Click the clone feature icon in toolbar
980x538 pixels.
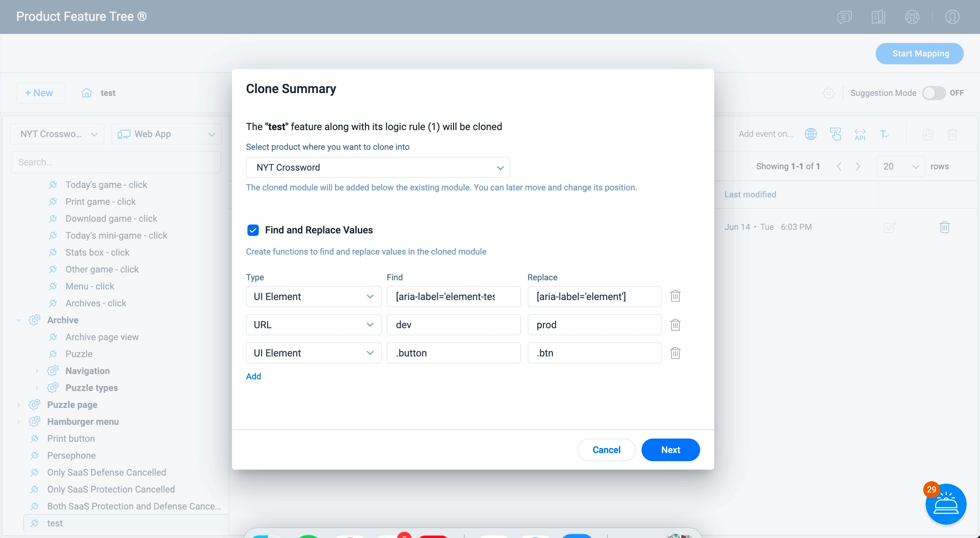coord(927,134)
